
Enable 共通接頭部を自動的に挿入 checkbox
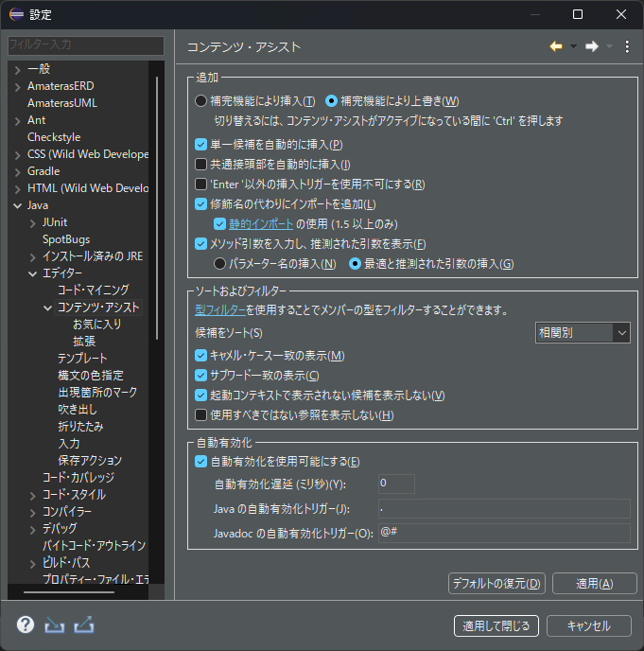click(200, 165)
